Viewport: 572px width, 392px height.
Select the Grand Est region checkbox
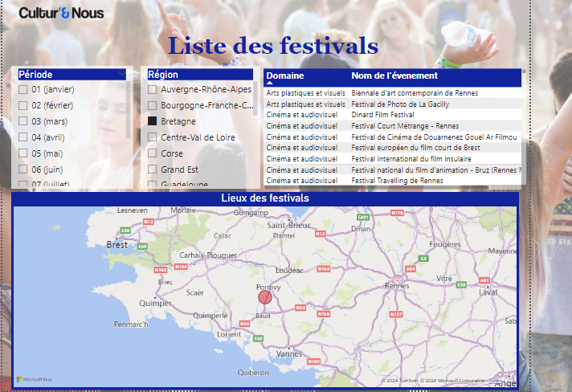153,169
